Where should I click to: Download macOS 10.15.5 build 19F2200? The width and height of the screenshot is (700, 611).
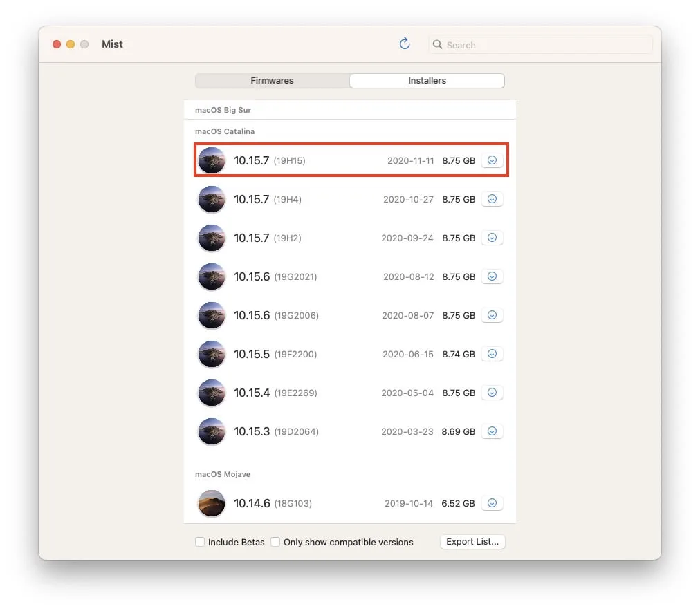(x=492, y=354)
